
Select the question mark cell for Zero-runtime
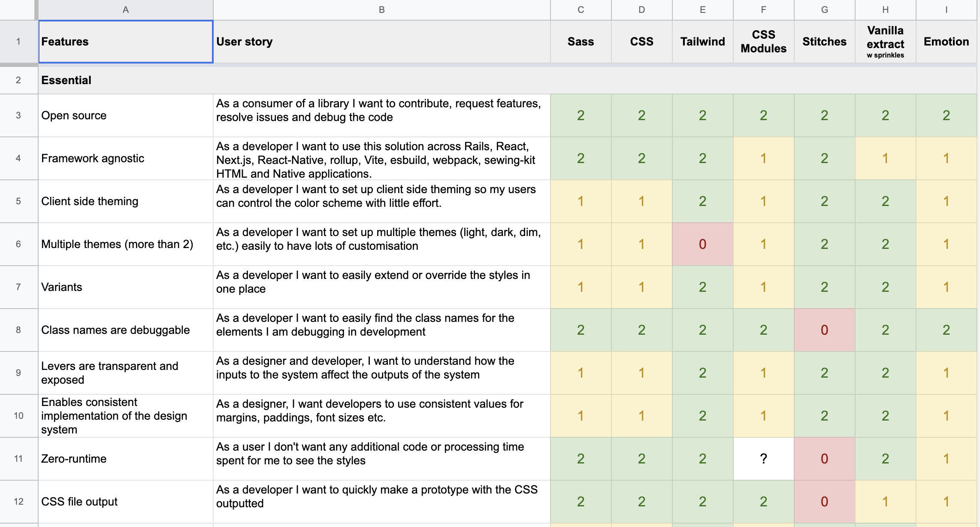pyautogui.click(x=764, y=459)
